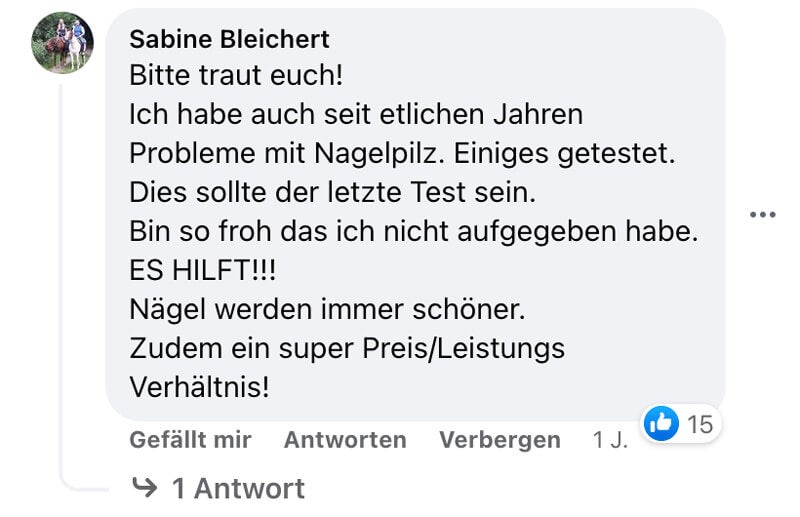The width and height of the screenshot is (800, 517).
Task: Open the "1 J." comment timestamp
Action: [610, 440]
